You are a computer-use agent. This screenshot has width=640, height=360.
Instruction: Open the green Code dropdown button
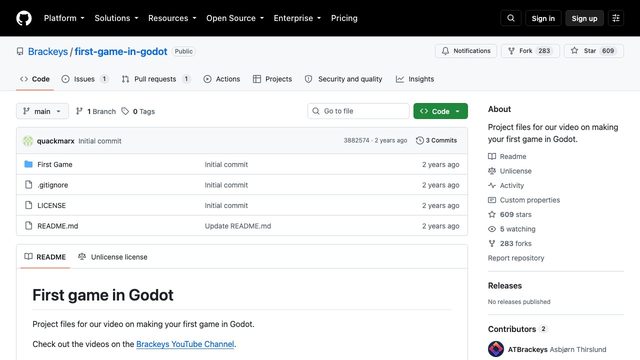[440, 111]
